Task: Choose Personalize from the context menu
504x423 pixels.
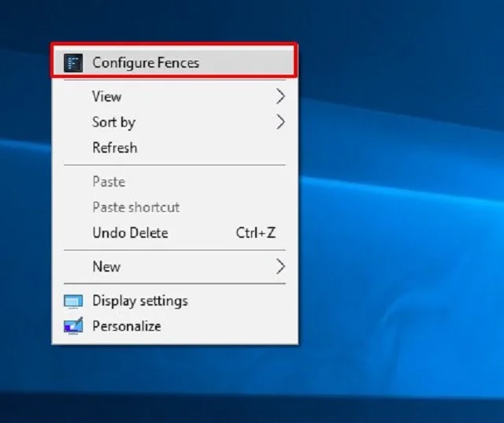Action: (x=175, y=326)
